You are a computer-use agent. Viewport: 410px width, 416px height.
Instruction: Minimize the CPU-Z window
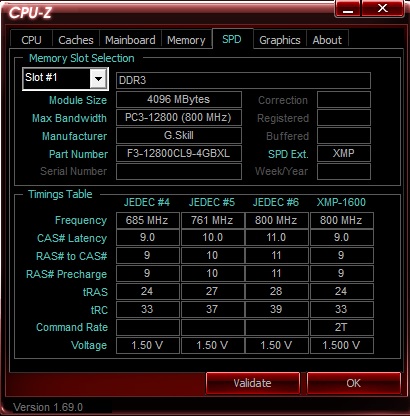point(348,8)
